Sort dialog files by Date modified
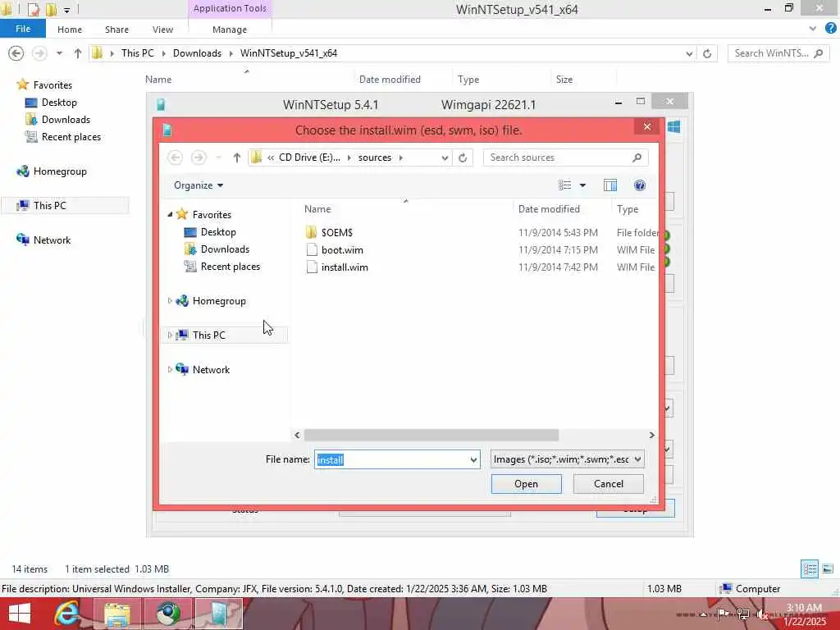 [x=549, y=209]
